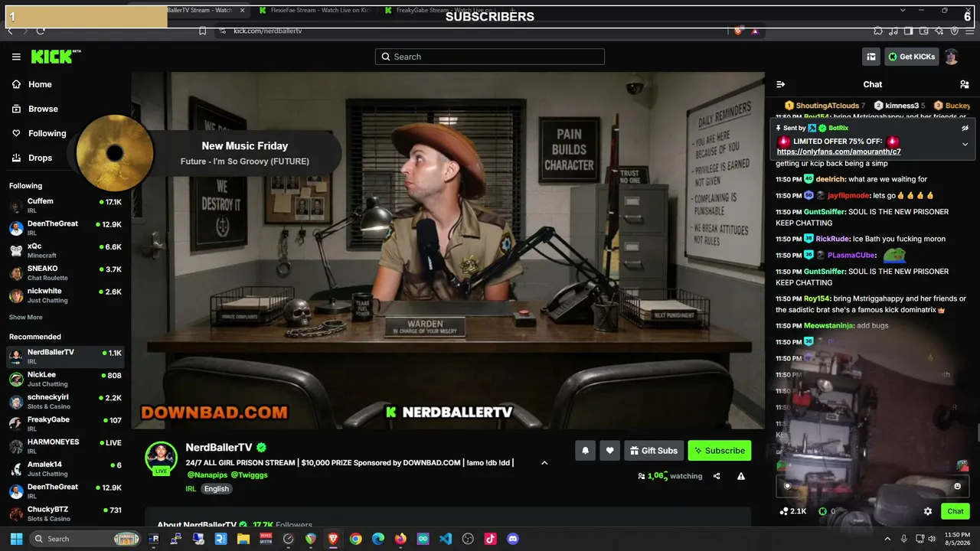
Task: Launch Visual Studio Code from the taskbar
Action: coord(446,539)
